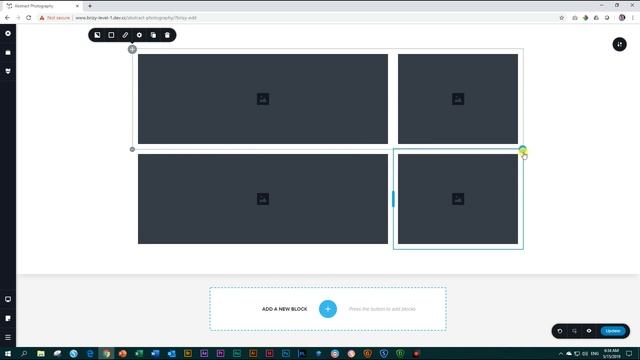Click the black round section settings button at right
The image size is (640, 360).
[x=620, y=44]
